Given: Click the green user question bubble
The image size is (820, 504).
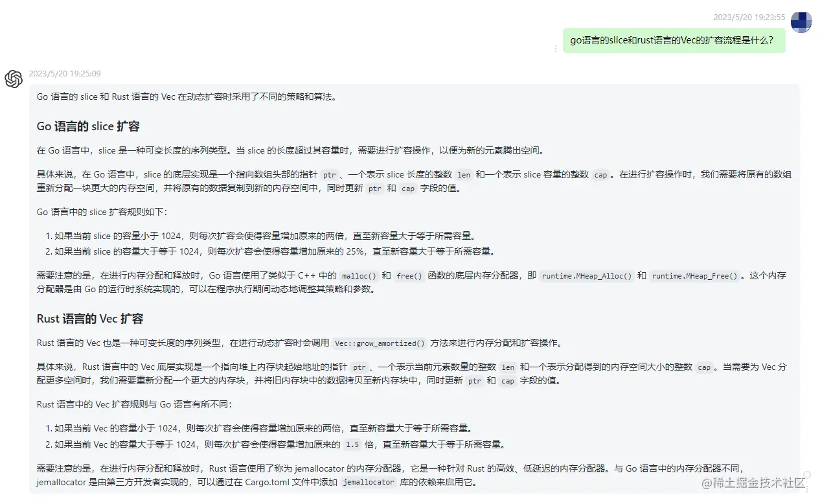Looking at the screenshot, I should (x=674, y=40).
